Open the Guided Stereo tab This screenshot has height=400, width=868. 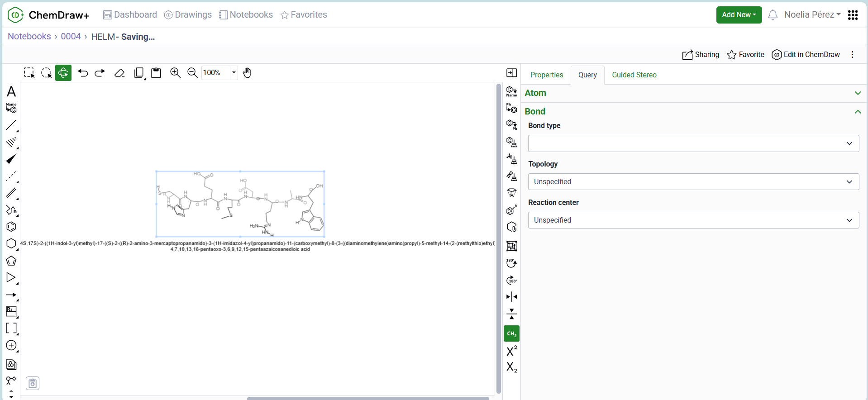[634, 75]
